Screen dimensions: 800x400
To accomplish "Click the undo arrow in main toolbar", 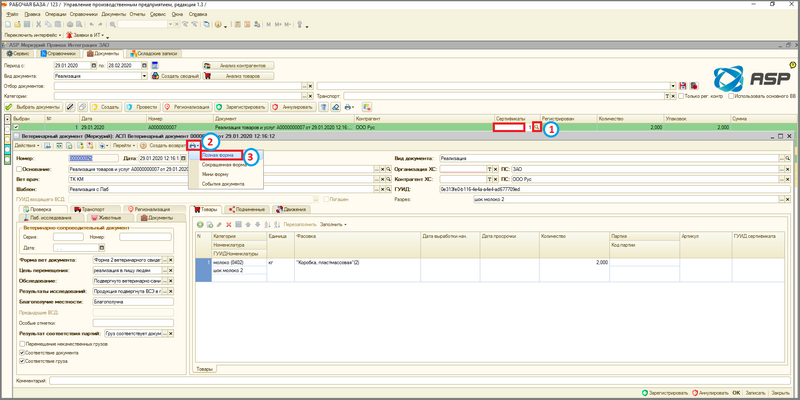I will click(x=91, y=24).
